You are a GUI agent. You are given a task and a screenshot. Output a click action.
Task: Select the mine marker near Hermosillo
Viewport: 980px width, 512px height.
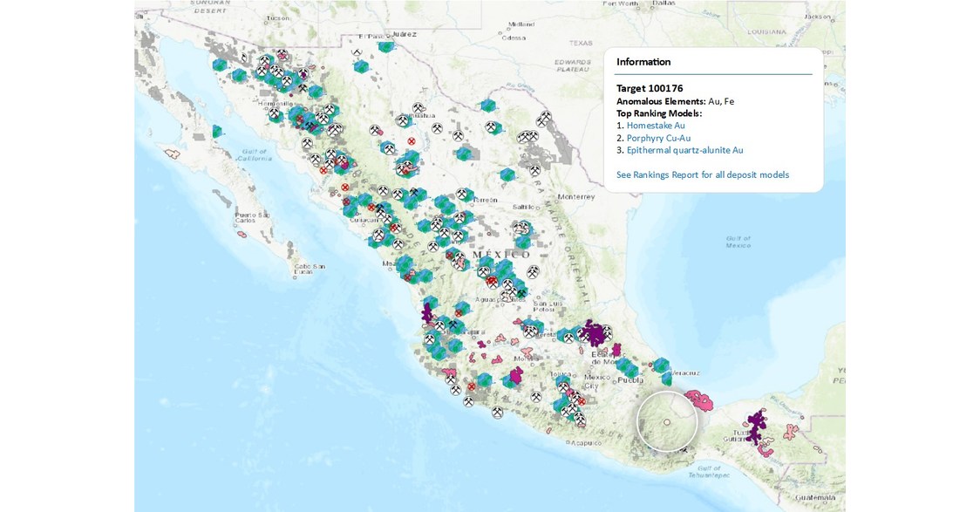275,112
